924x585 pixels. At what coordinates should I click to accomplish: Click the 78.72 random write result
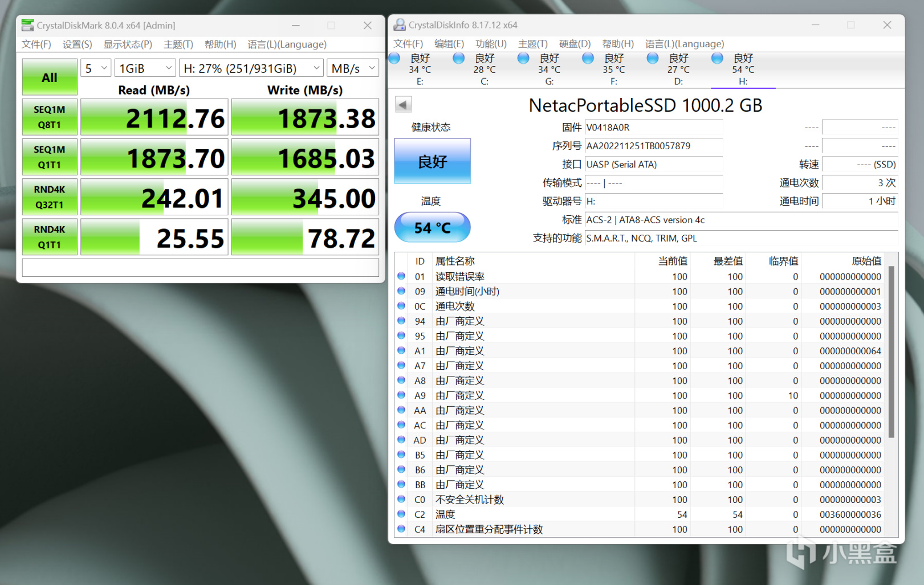click(305, 237)
